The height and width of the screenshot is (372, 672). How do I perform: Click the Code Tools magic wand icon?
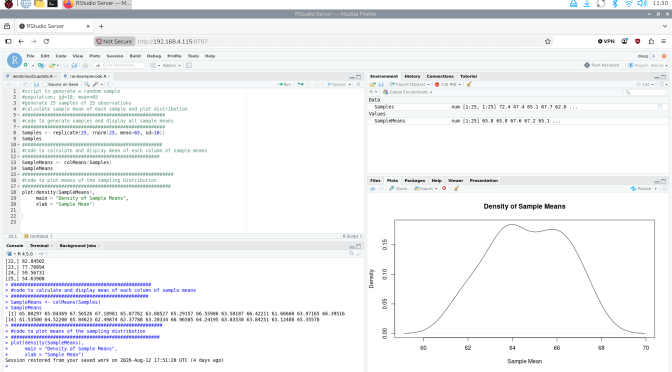[96, 84]
